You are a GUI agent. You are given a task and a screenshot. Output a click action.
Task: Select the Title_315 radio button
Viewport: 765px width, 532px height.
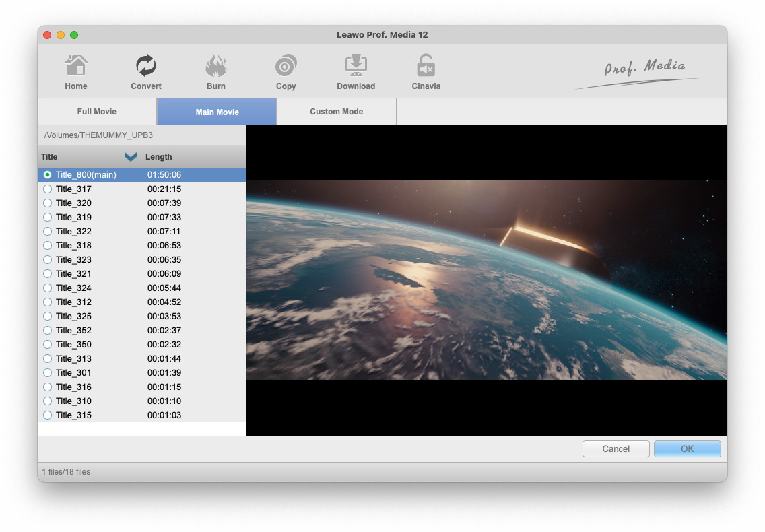(x=47, y=415)
